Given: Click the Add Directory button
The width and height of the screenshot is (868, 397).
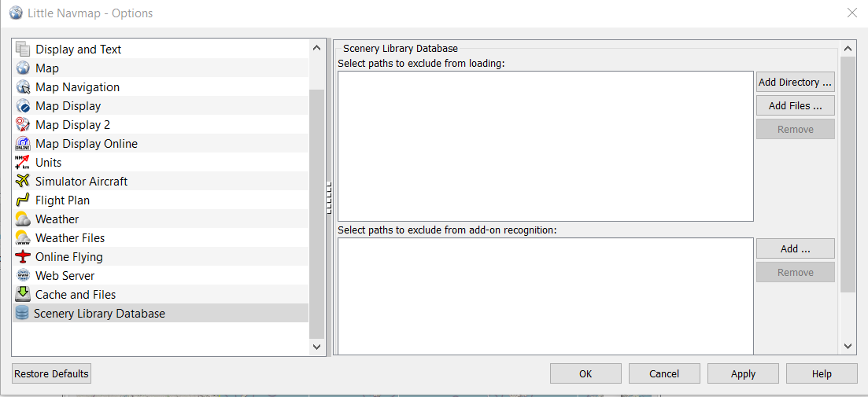Looking at the screenshot, I should (x=795, y=82).
